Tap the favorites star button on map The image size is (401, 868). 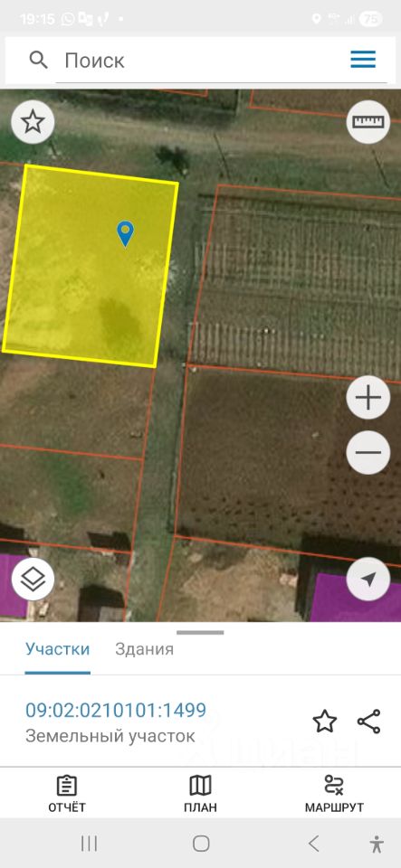[x=33, y=122]
